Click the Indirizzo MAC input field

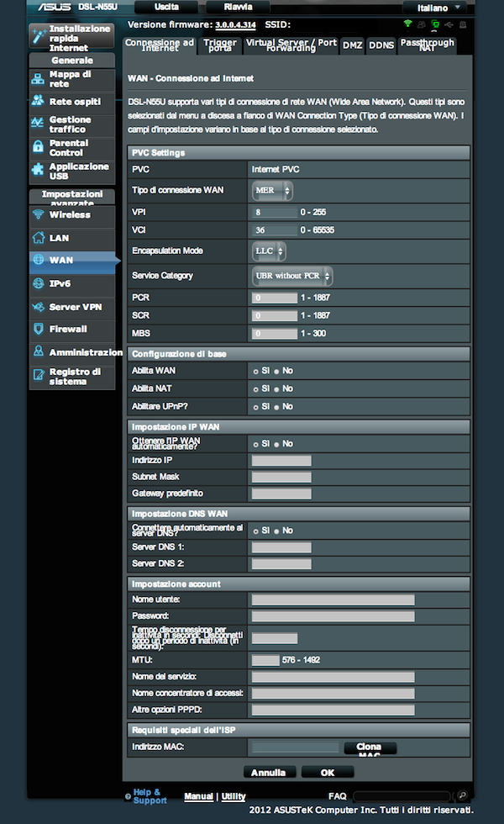point(295,747)
